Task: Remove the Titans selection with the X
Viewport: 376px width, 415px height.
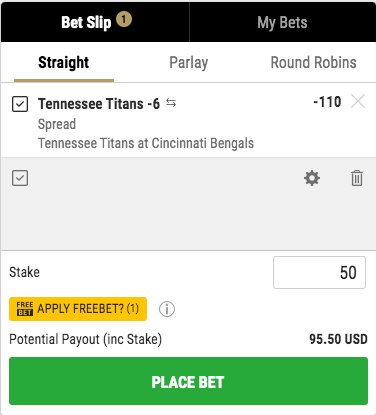Action: (x=358, y=101)
